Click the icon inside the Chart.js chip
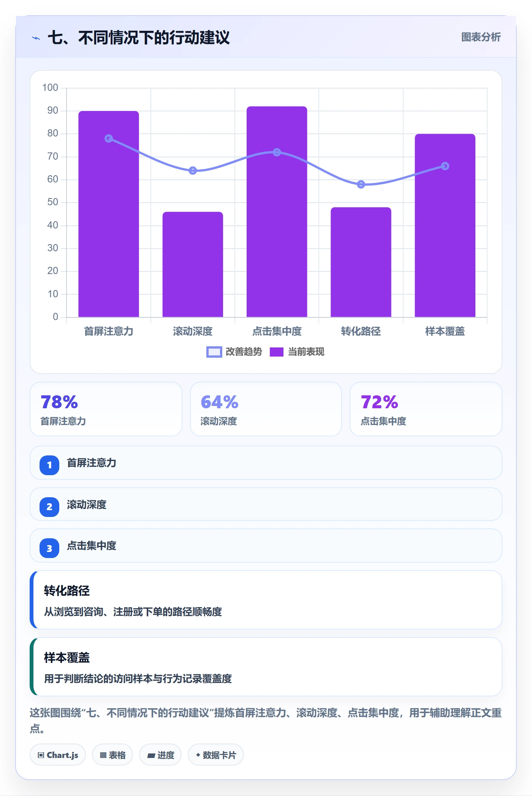 (41, 755)
